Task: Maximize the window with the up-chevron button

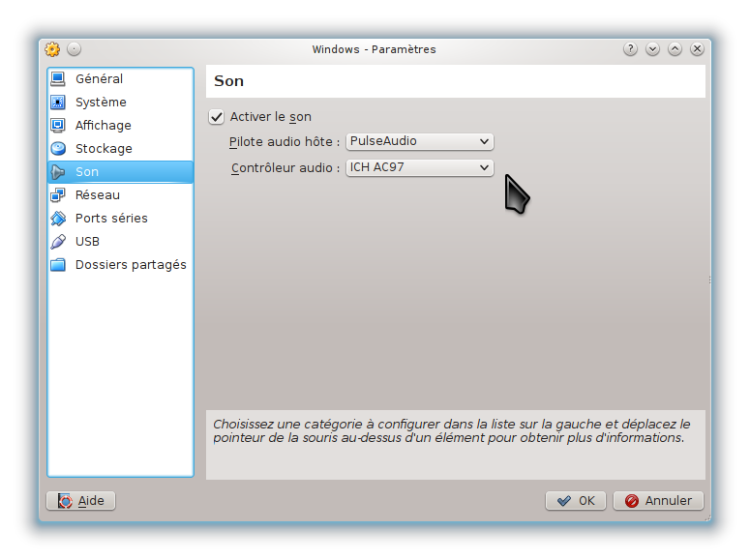Action: [x=675, y=48]
